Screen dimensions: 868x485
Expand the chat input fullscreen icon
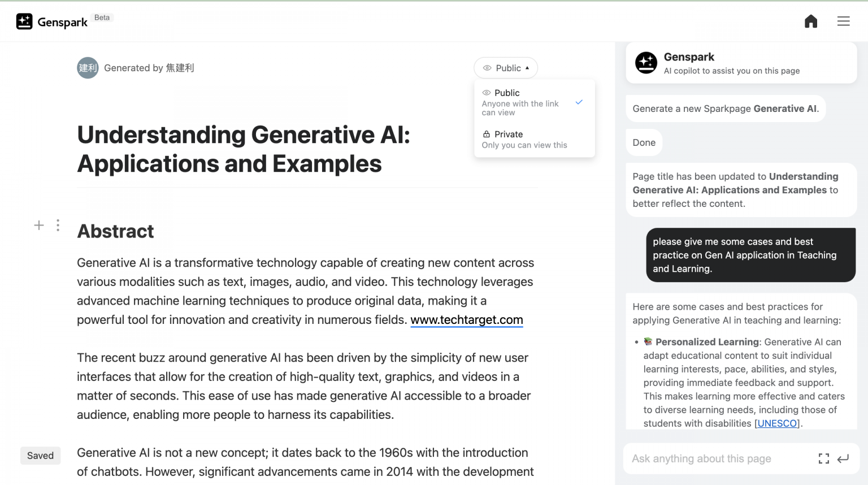click(x=824, y=459)
